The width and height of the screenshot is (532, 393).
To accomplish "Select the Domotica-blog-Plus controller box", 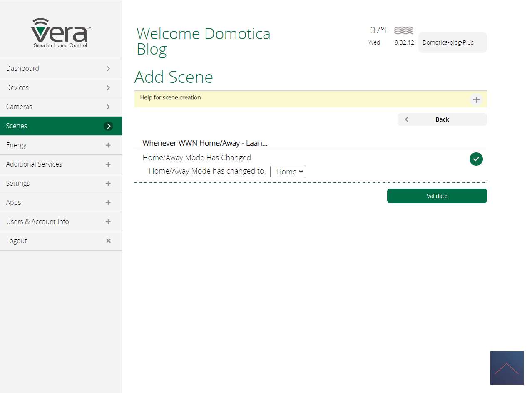I will 452,42.
